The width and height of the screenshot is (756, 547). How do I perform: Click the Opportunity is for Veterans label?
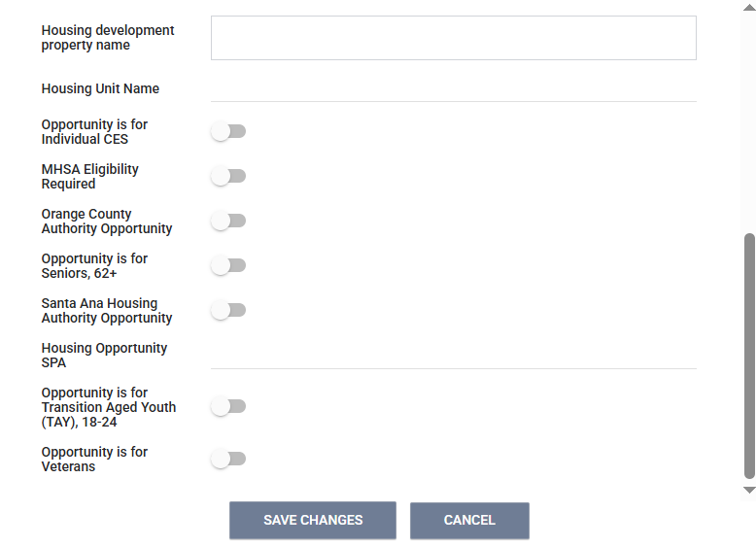coord(94,459)
